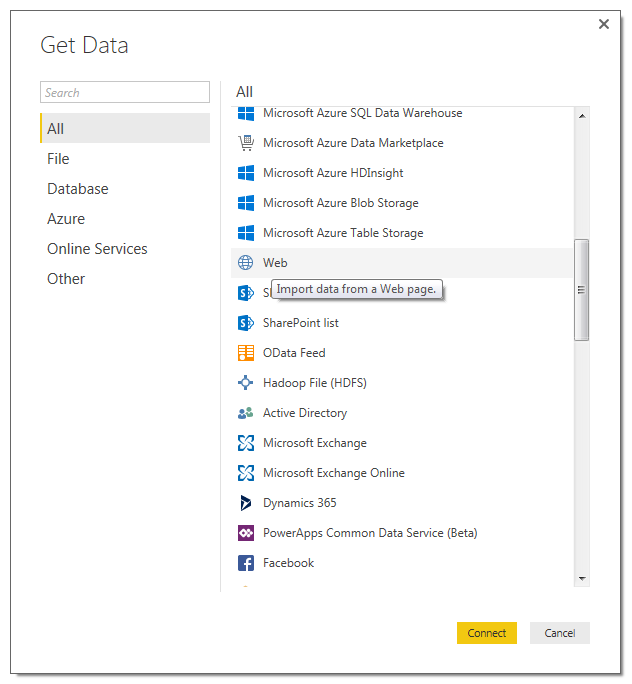Click the Azure HDInsight Windows icon
The image size is (632, 684).
click(x=246, y=173)
